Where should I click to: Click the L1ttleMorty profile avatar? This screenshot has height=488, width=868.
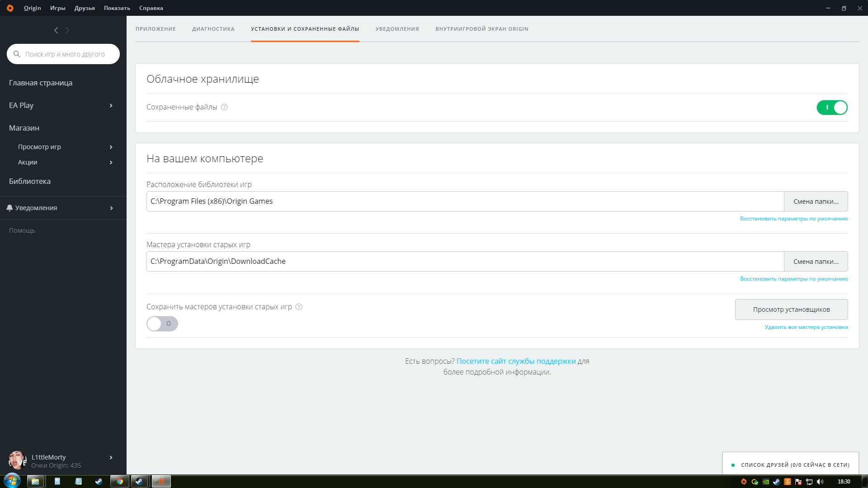(x=17, y=460)
